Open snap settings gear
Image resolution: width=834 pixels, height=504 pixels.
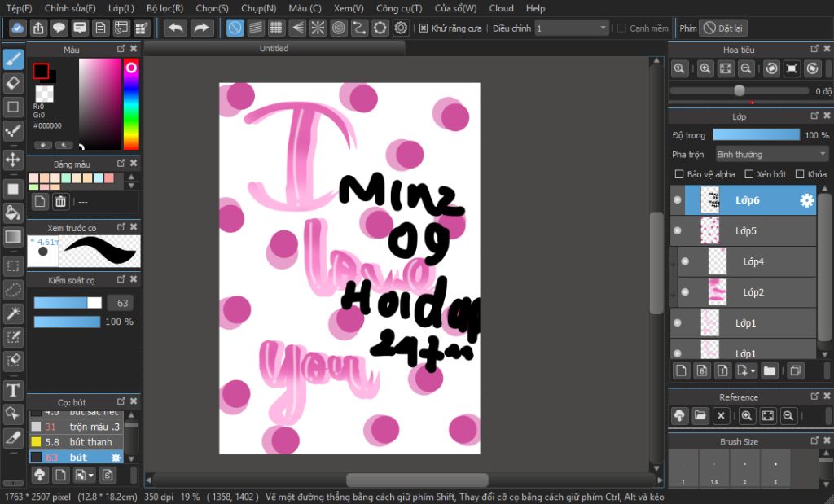(x=401, y=28)
